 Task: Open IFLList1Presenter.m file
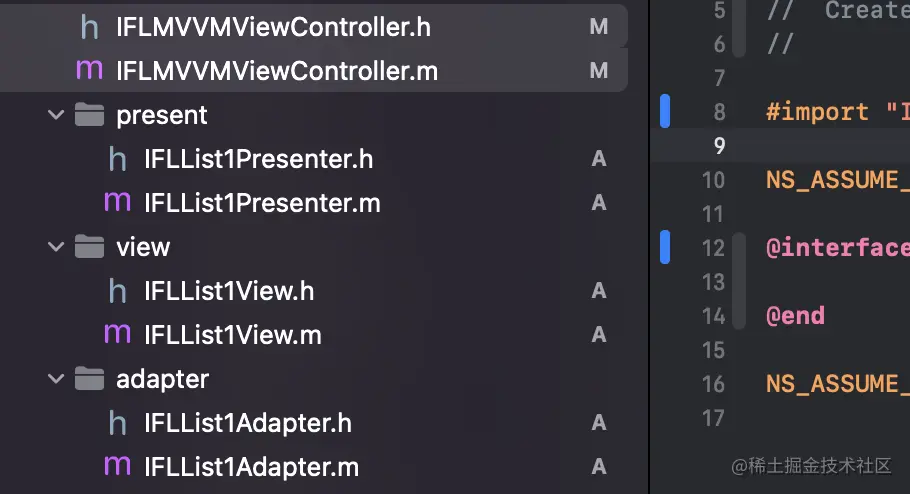[x=262, y=203]
